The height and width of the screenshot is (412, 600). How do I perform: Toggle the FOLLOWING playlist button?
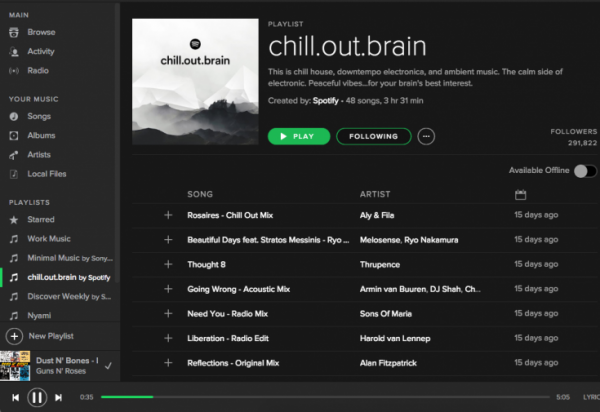[372, 136]
